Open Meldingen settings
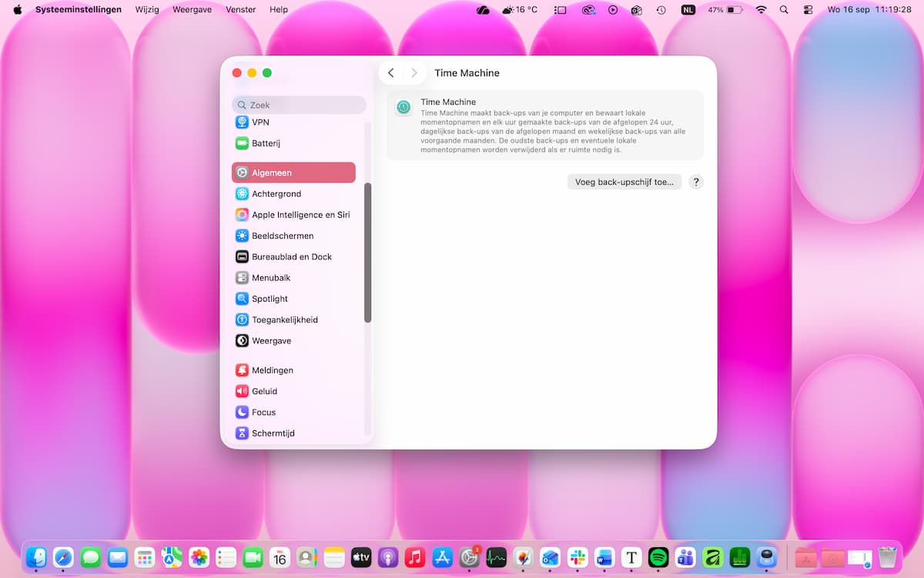 click(x=293, y=370)
